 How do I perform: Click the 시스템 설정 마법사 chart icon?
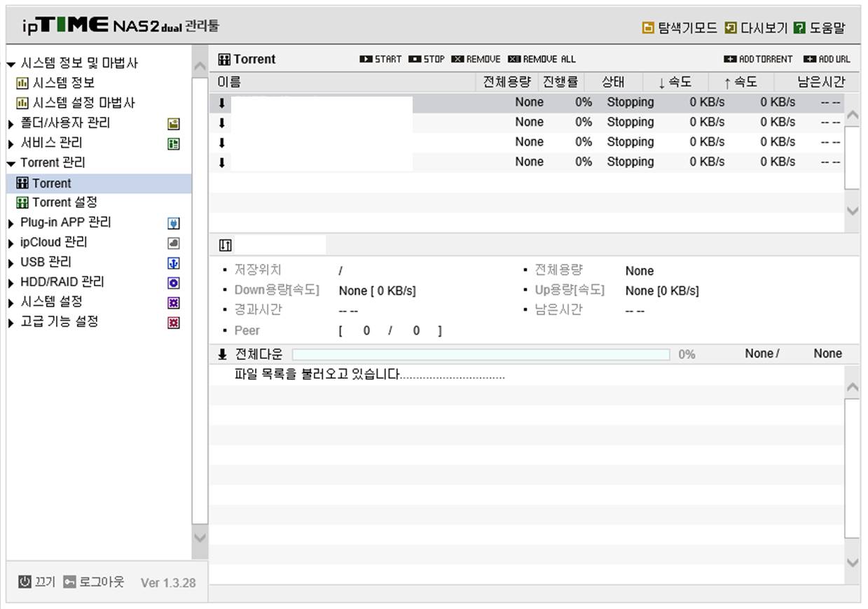pos(22,103)
